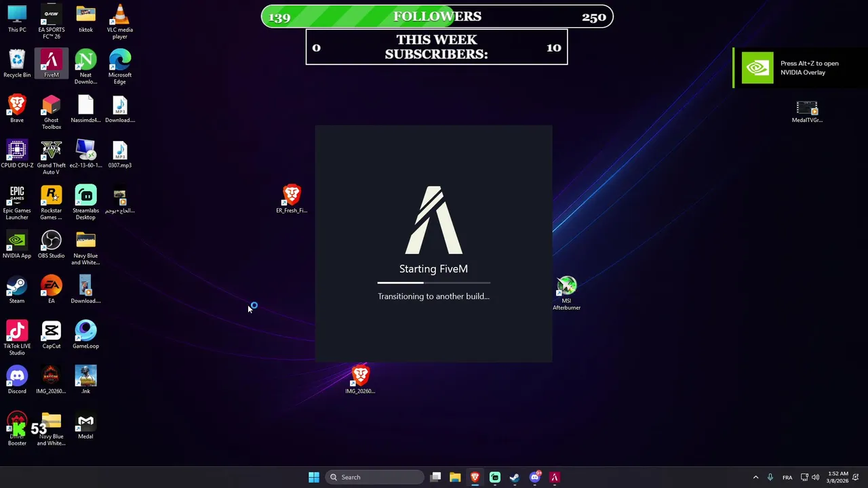Launch the Medal desktop shortcut
Viewport: 868px width, 488px height.
(85, 426)
